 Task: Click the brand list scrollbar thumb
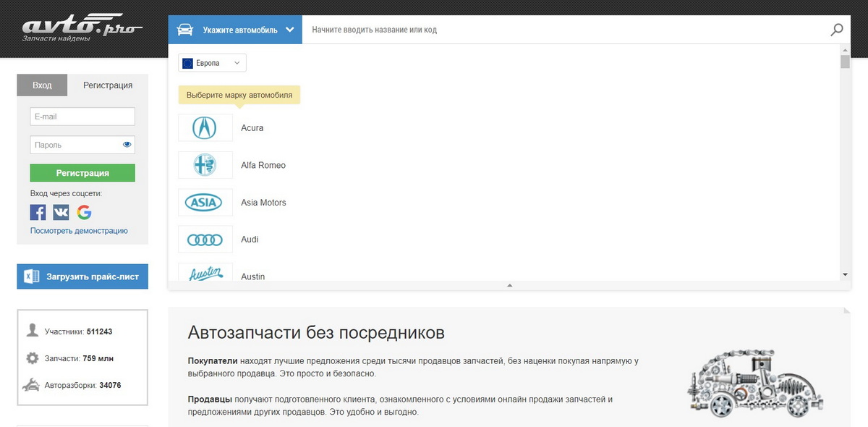pyautogui.click(x=845, y=62)
